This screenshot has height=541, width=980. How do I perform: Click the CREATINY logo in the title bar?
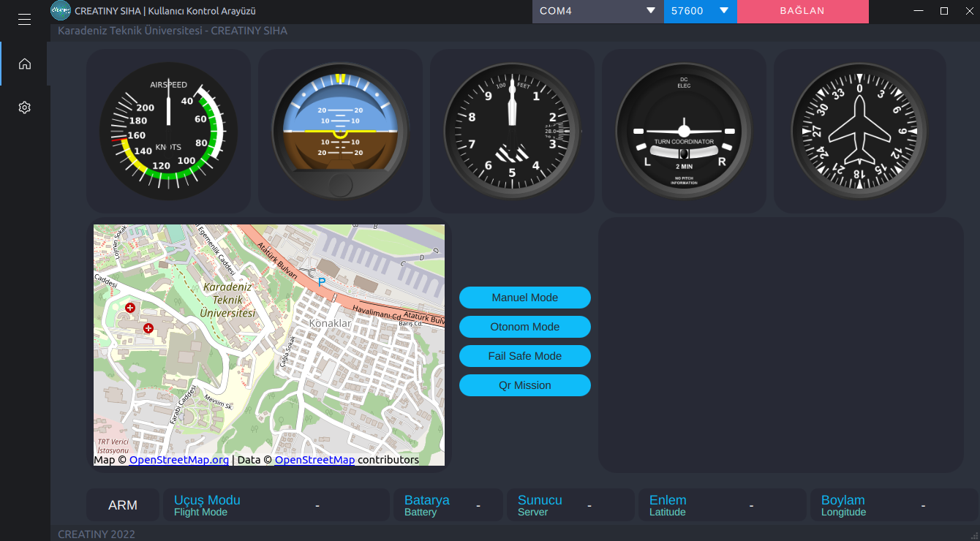pos(59,11)
